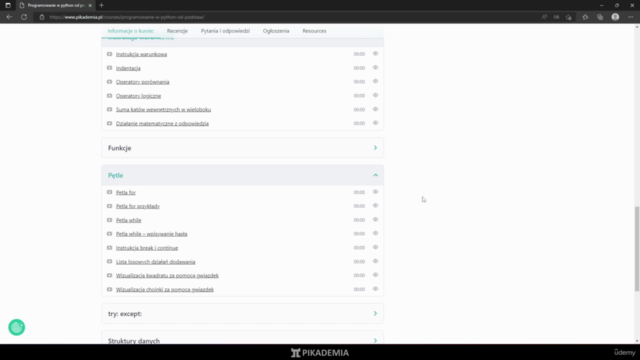640x360 pixels.
Task: Open the favorites star icon
Action: point(585,17)
